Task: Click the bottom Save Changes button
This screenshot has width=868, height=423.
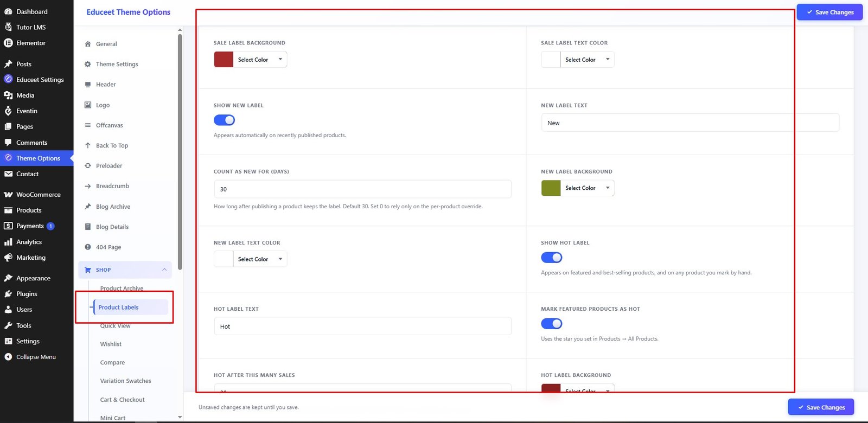Action: (x=821, y=407)
